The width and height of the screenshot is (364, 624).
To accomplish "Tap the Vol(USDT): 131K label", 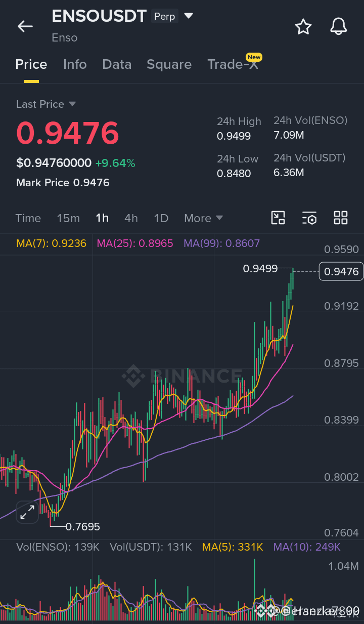I will click(151, 547).
